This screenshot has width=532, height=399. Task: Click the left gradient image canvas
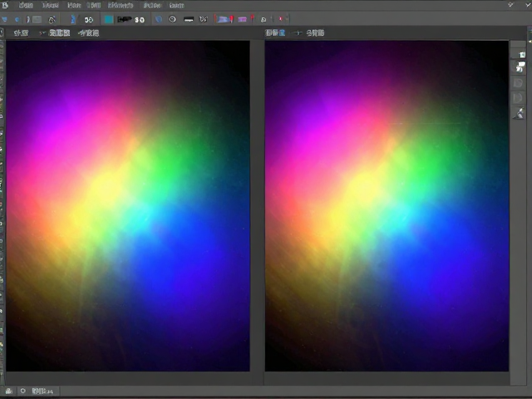[x=128, y=206]
